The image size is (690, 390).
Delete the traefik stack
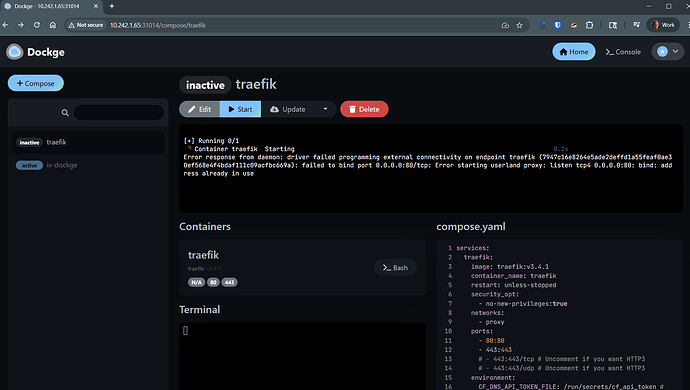point(364,109)
